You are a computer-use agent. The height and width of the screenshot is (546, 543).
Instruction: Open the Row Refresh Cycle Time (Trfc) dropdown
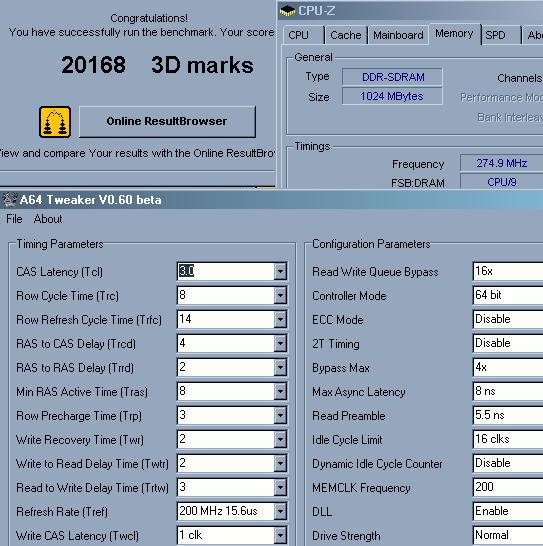click(x=280, y=319)
